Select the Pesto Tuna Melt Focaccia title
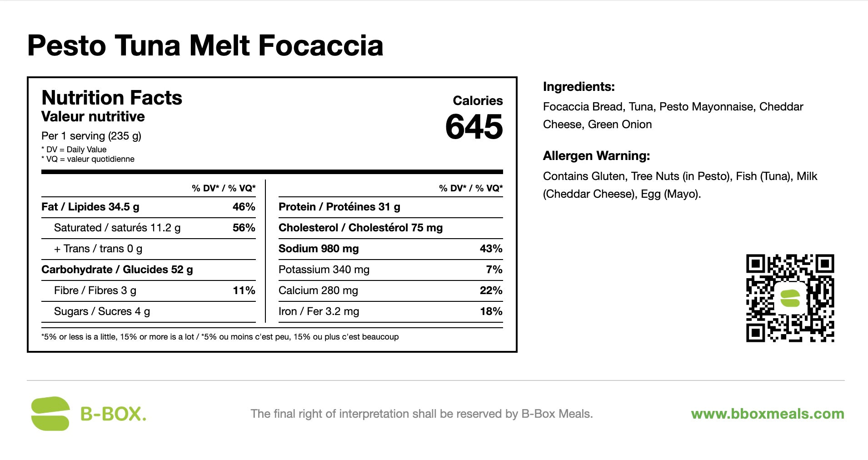The image size is (868, 460). pyautogui.click(x=205, y=45)
